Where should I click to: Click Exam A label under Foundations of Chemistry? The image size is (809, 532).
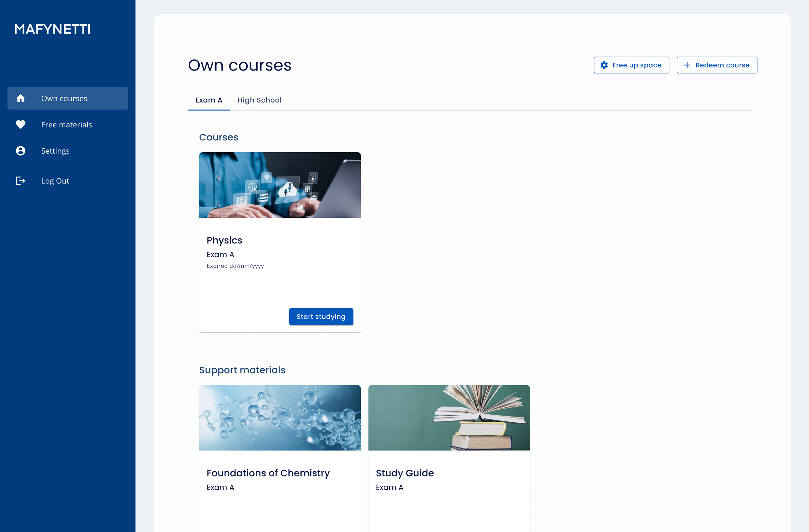220,487
